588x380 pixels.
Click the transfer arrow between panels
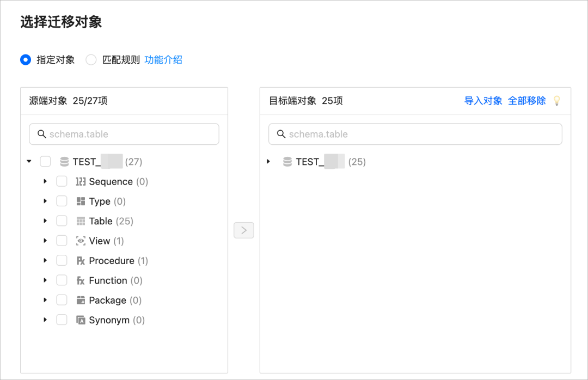(x=243, y=230)
